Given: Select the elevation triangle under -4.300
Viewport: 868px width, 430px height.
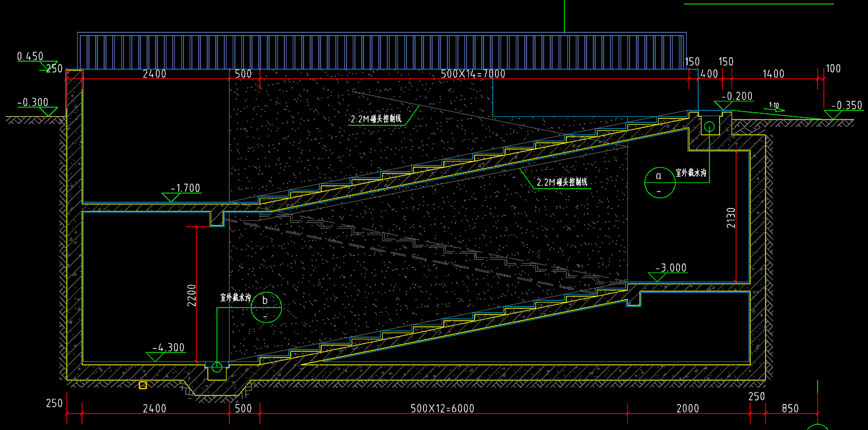Looking at the screenshot, I should point(155,357).
